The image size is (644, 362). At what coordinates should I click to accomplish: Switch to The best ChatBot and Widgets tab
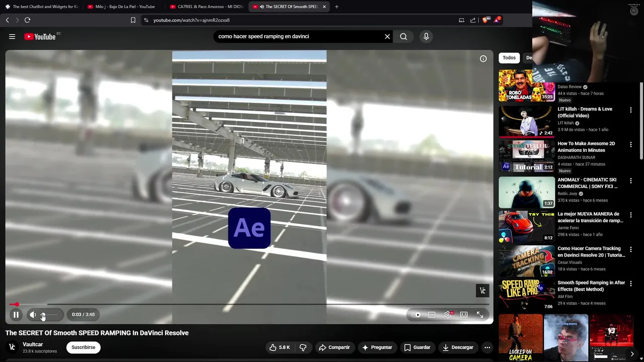click(41, 7)
